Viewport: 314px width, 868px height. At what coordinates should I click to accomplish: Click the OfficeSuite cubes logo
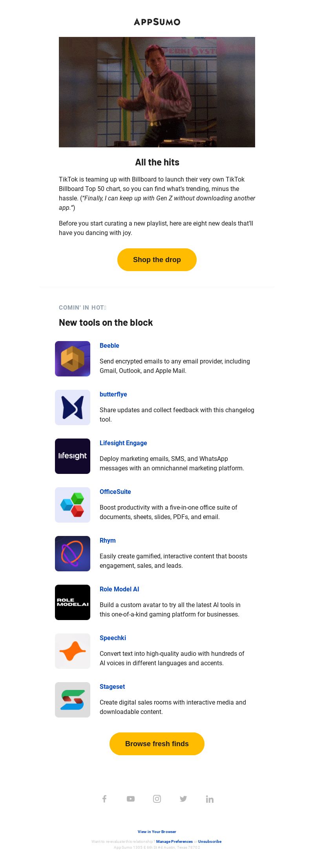coord(73,505)
